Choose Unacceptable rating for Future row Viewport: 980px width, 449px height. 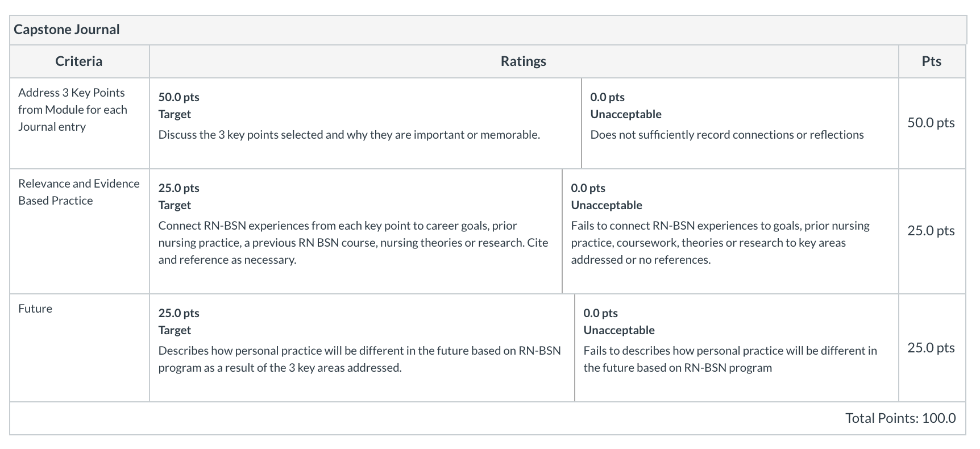pyautogui.click(x=737, y=347)
